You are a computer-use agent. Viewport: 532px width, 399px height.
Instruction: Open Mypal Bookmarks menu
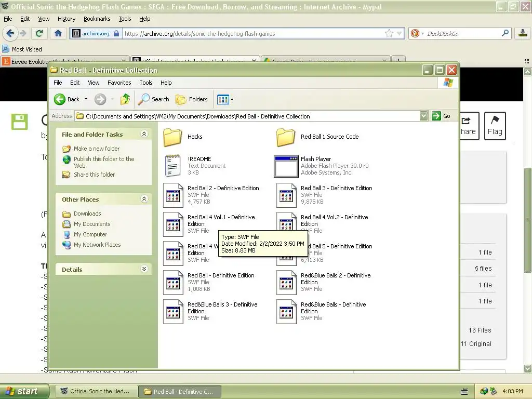click(97, 19)
